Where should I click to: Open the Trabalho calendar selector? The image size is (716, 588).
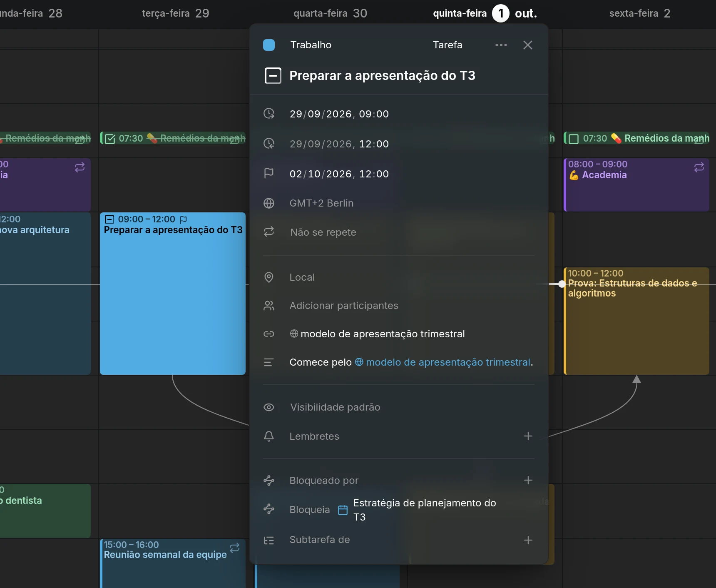point(311,45)
